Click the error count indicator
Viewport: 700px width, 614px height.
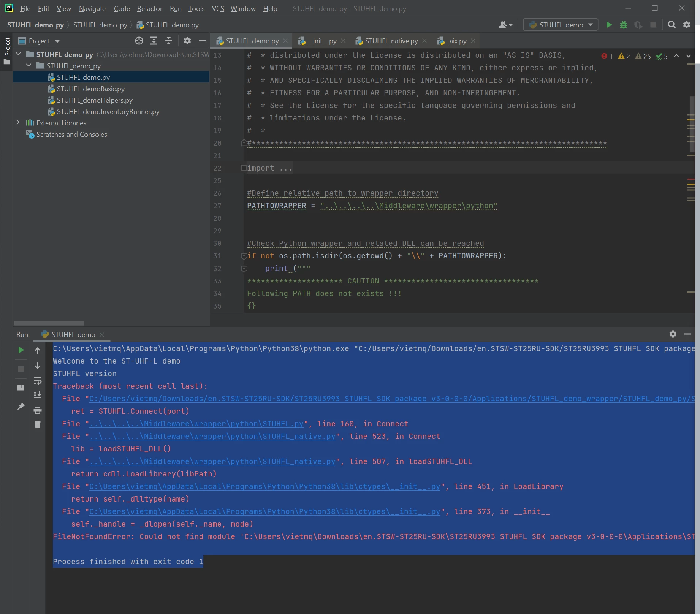pos(607,56)
